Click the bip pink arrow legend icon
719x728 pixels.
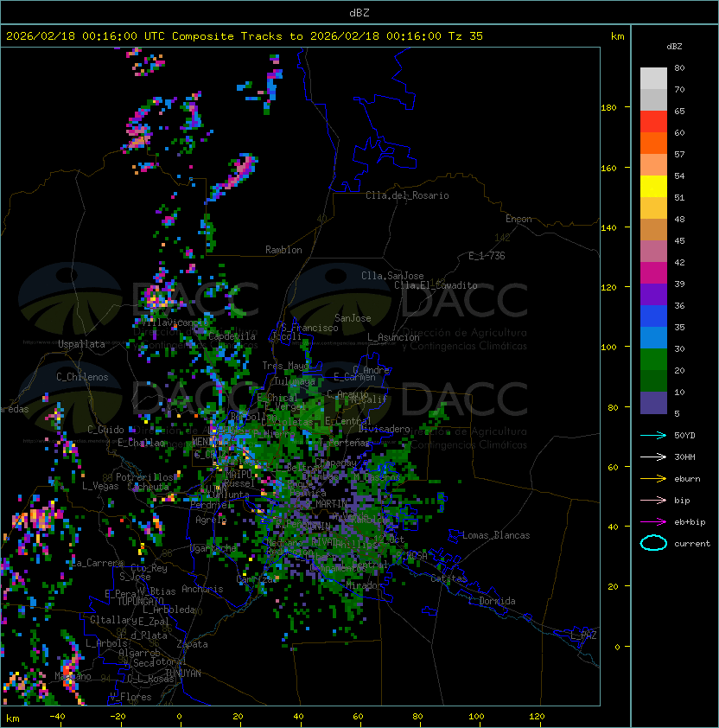tap(653, 501)
